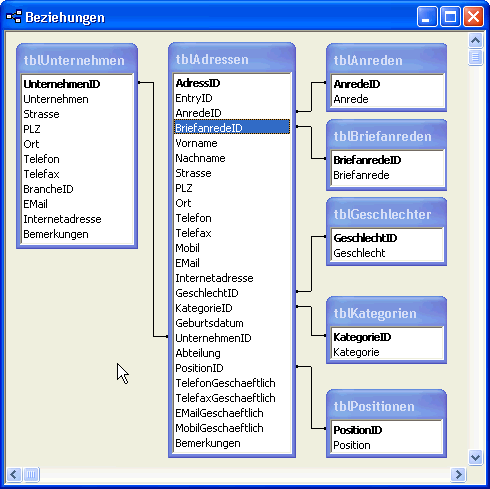Select PositionID field in tblPositionen
The width and height of the screenshot is (490, 489).
[358, 430]
